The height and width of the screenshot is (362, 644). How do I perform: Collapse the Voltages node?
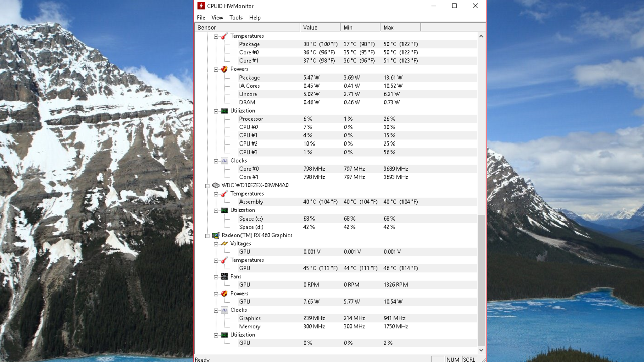(x=216, y=244)
